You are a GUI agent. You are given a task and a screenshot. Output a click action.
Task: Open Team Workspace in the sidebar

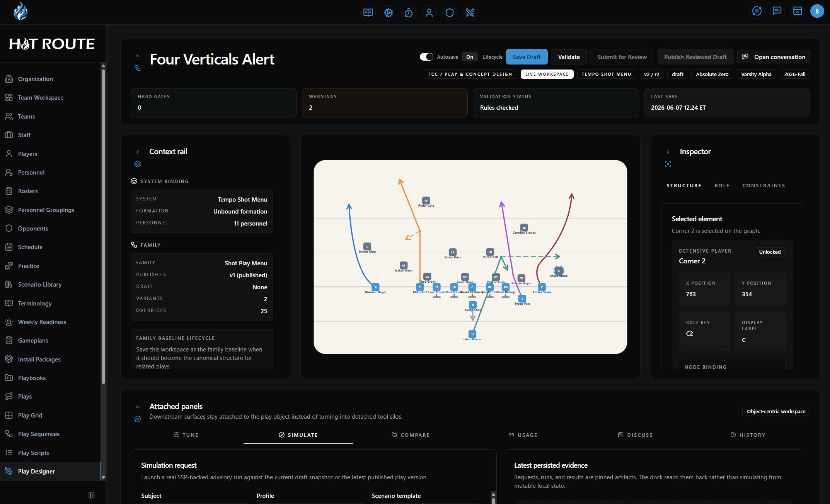(x=50, y=97)
